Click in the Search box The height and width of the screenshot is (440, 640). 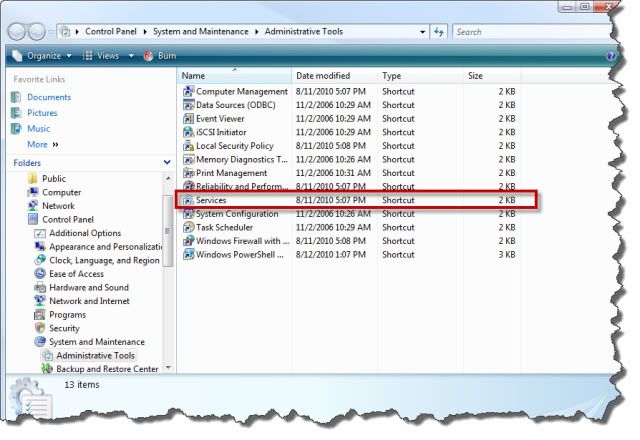pos(532,32)
